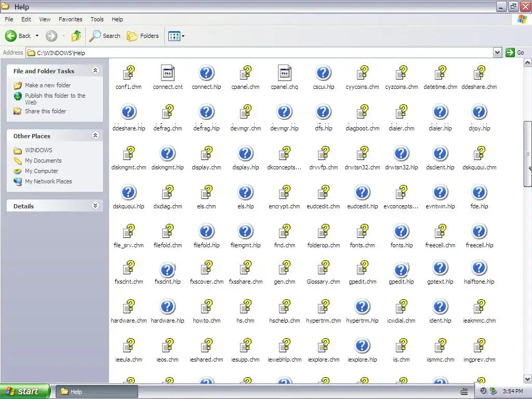Image resolution: width=532 pixels, height=399 pixels.
Task: Expand the Details panel
Action: pyautogui.click(x=96, y=206)
